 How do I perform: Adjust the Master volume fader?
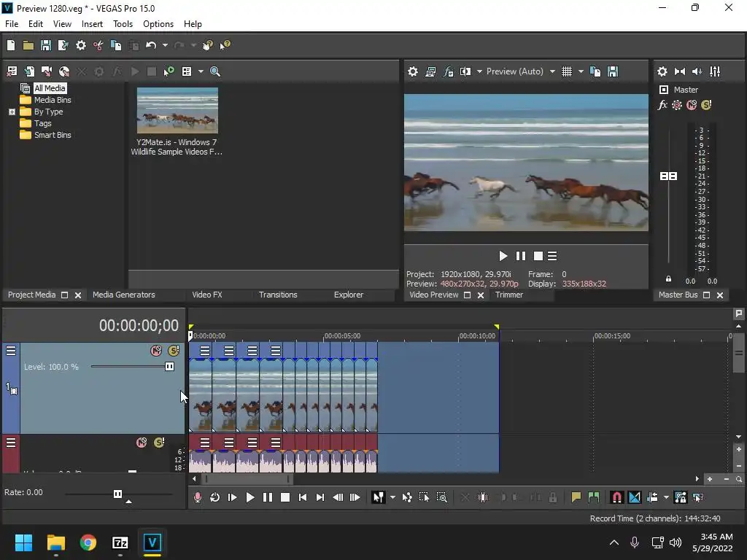coord(668,176)
